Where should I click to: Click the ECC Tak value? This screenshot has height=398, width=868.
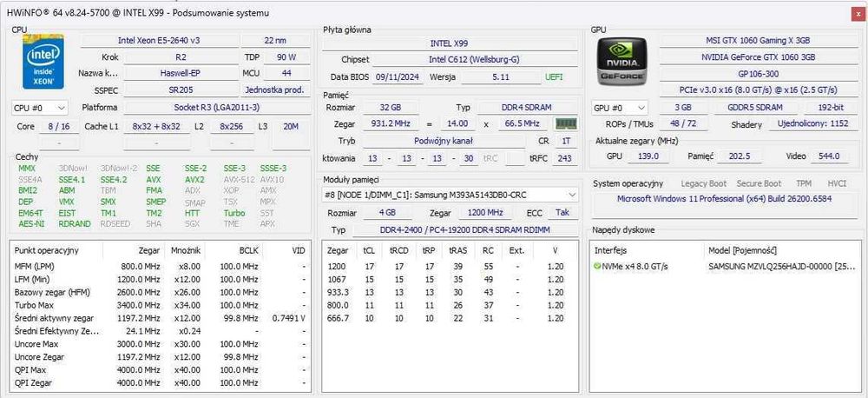562,213
